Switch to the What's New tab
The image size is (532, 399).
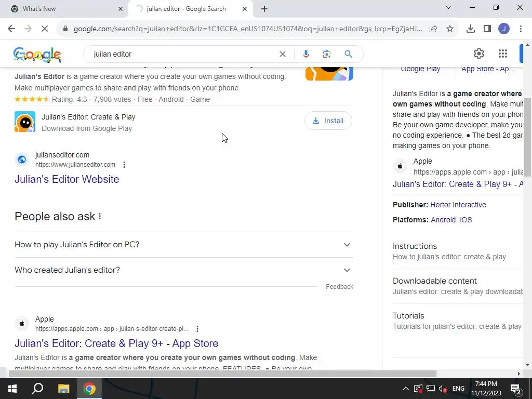[64, 9]
